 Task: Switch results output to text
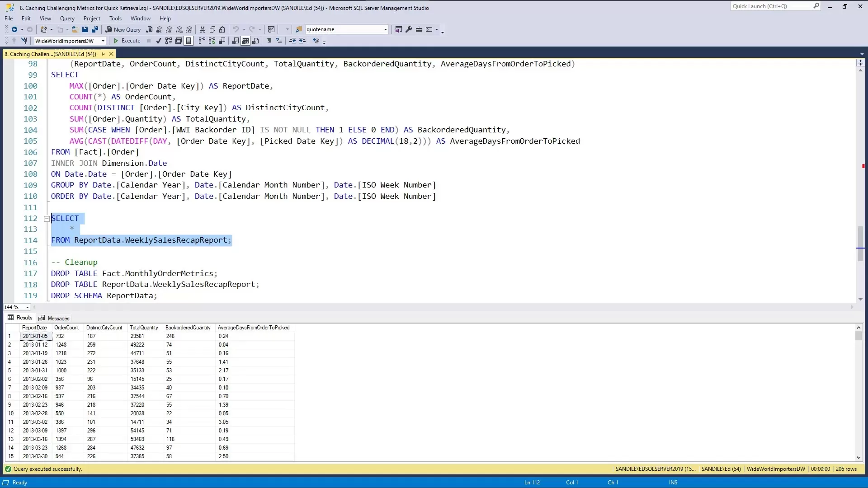click(x=236, y=41)
